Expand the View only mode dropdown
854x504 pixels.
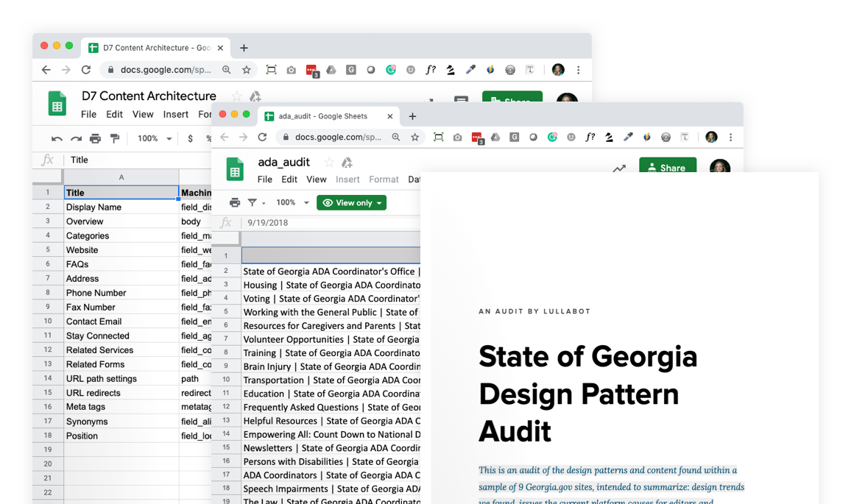coord(381,203)
